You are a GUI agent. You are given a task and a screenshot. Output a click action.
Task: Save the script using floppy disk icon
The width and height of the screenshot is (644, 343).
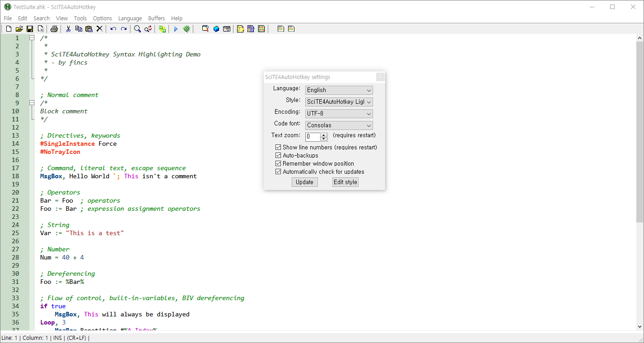point(30,29)
